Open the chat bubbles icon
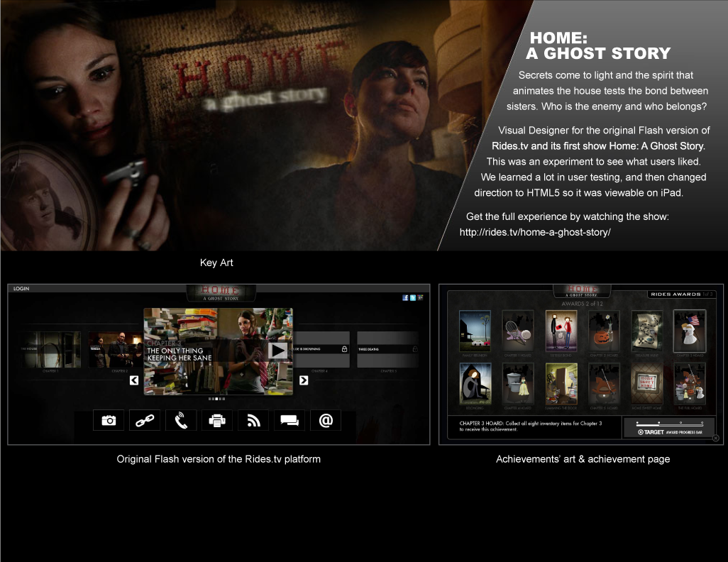The width and height of the screenshot is (728, 562). (289, 420)
